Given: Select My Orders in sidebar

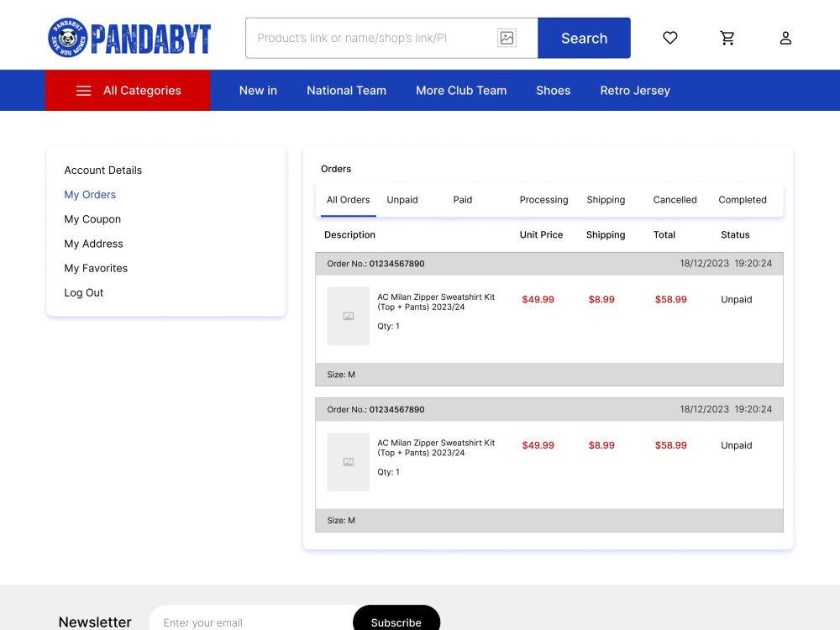Looking at the screenshot, I should point(90,195).
